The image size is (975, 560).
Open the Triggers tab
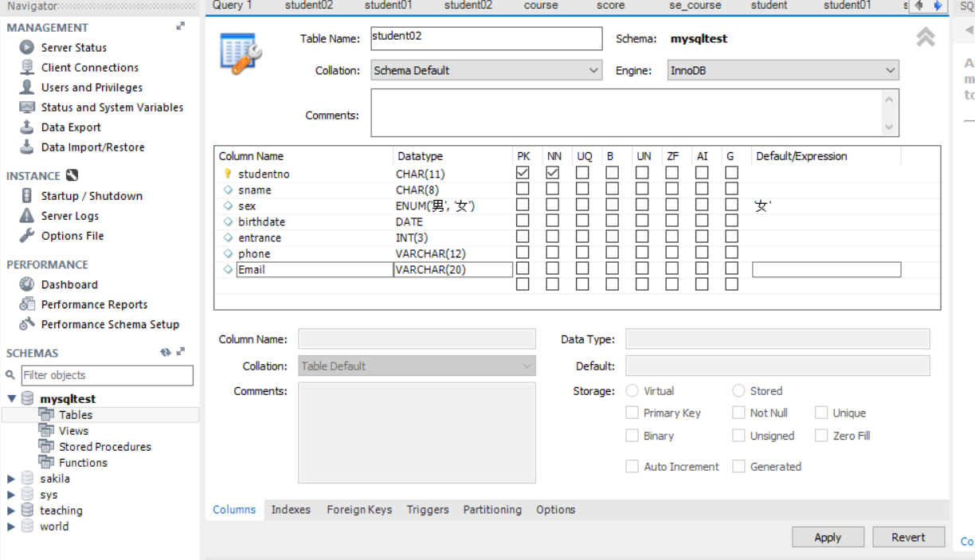(428, 509)
